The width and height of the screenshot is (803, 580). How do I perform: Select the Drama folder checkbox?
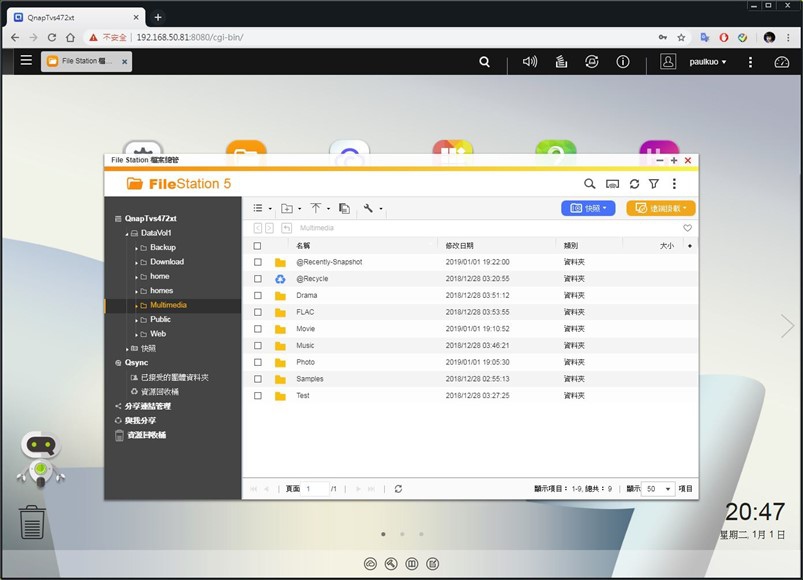(258, 295)
